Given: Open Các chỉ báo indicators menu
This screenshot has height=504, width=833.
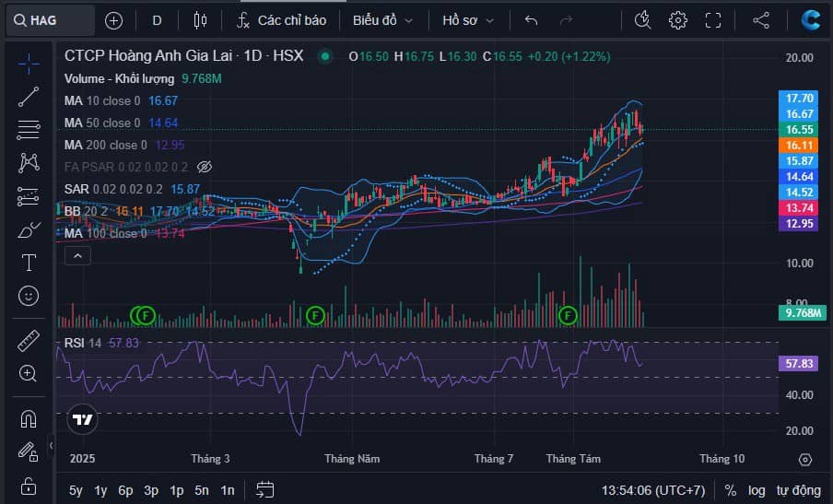Looking at the screenshot, I should click(x=281, y=20).
